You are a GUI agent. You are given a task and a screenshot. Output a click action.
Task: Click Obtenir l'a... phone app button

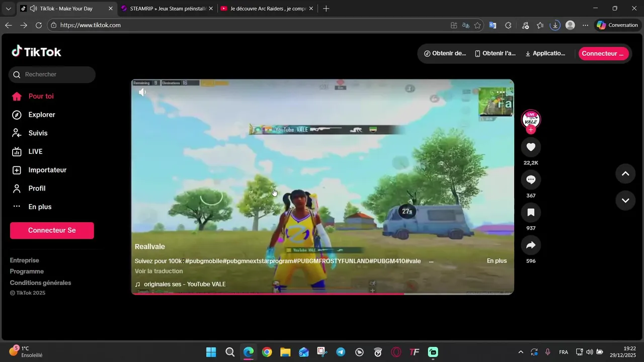coord(496,53)
